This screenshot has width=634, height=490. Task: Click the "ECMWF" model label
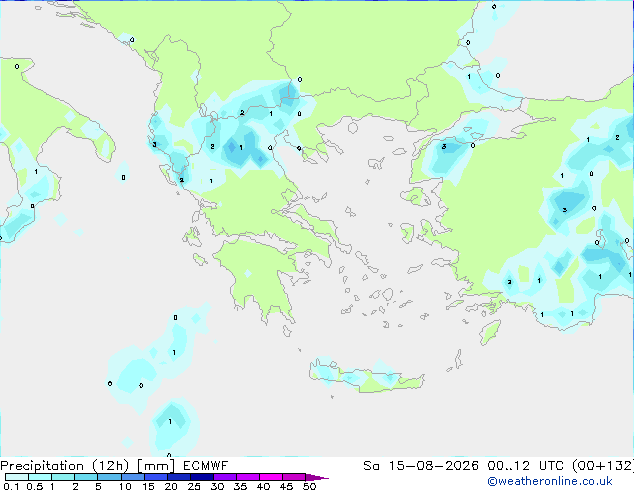pos(205,466)
